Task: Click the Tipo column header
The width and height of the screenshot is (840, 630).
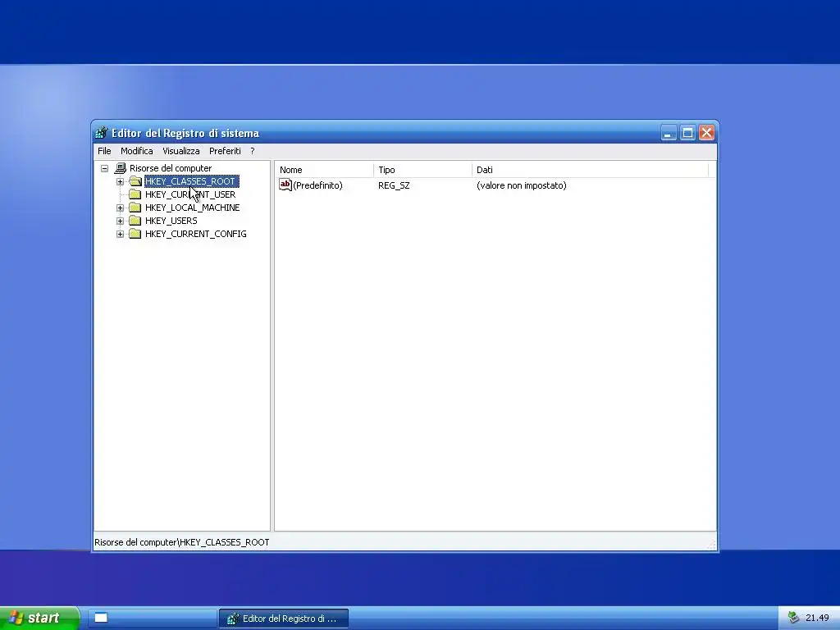Action: [422, 170]
